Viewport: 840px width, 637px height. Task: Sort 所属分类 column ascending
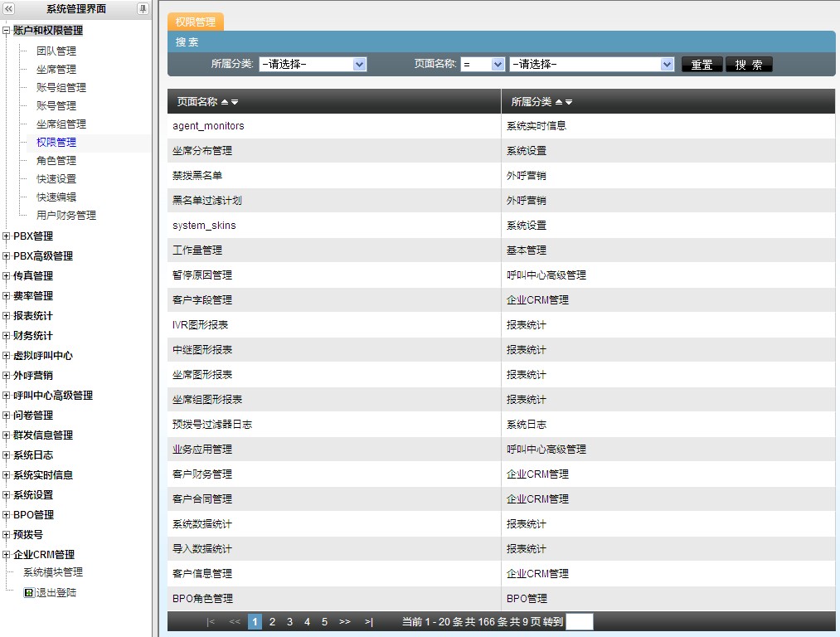pyautogui.click(x=559, y=102)
